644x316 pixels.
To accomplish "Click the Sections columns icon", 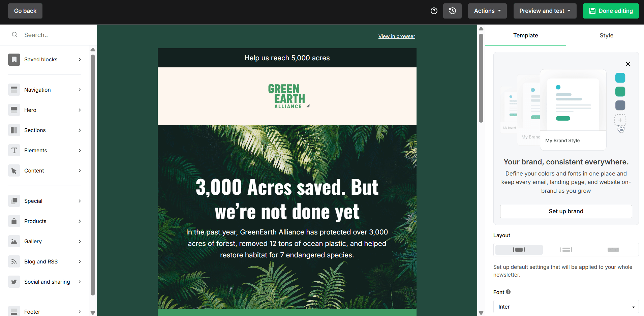I will point(14,130).
